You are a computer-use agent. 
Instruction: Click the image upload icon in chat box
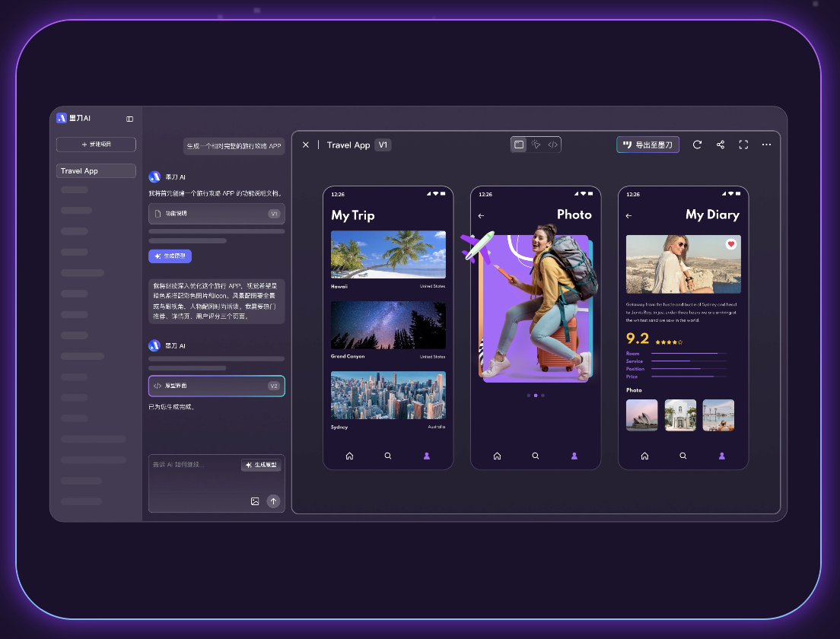255,501
